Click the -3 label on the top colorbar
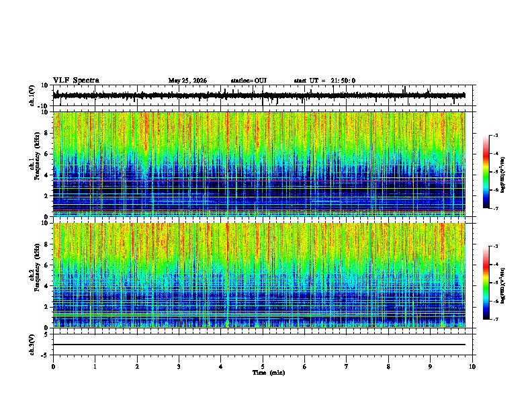 [x=495, y=135]
